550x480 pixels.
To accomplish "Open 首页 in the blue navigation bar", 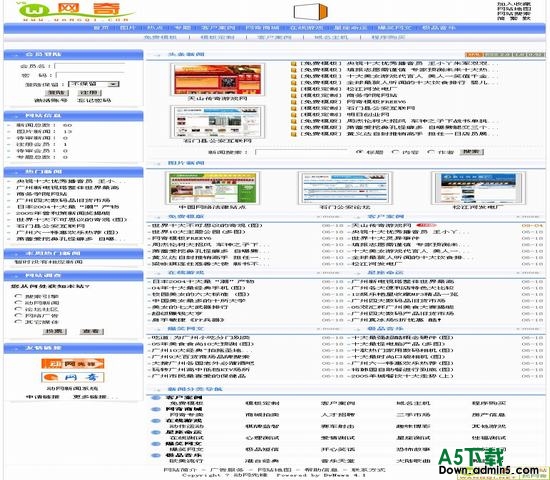I will coord(101,28).
